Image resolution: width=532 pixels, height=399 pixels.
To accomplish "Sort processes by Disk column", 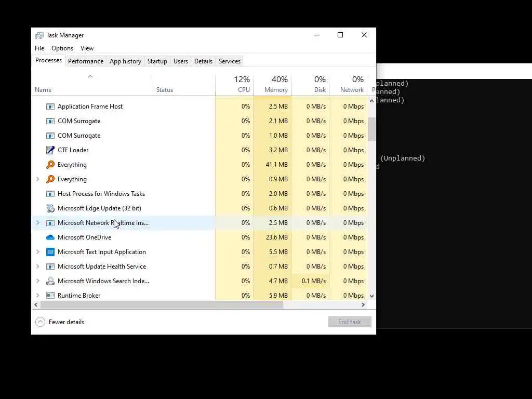I will coord(310,85).
